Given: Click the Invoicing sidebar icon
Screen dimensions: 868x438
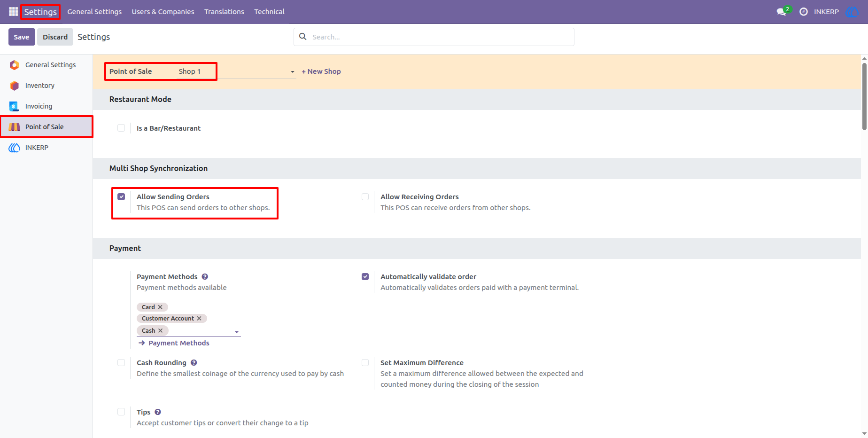Looking at the screenshot, I should tap(15, 106).
